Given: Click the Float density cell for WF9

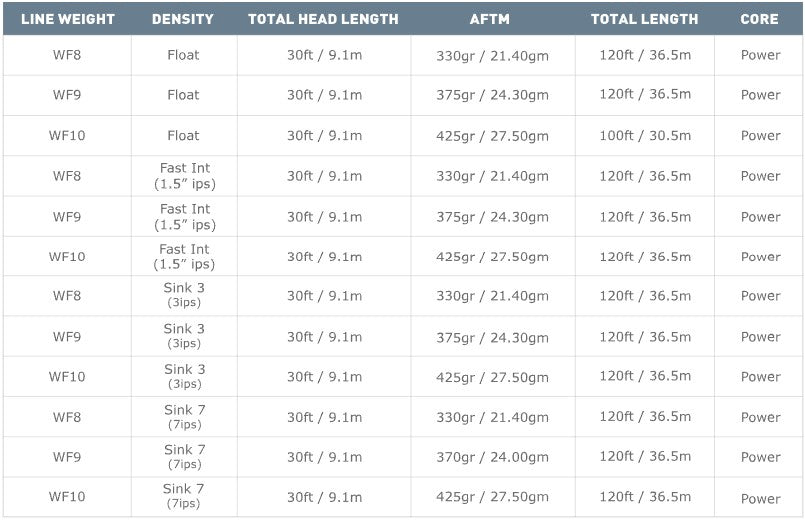Looking at the screenshot, I should (183, 95).
